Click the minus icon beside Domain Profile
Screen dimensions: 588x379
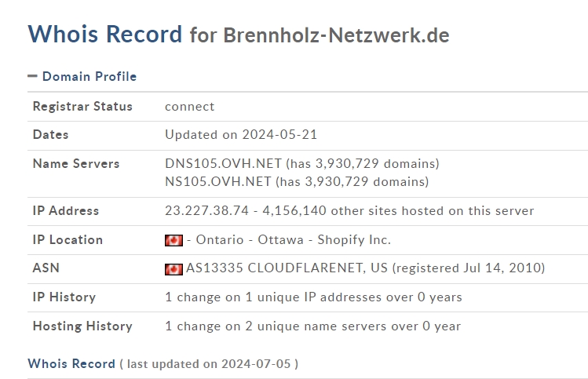[x=33, y=76]
